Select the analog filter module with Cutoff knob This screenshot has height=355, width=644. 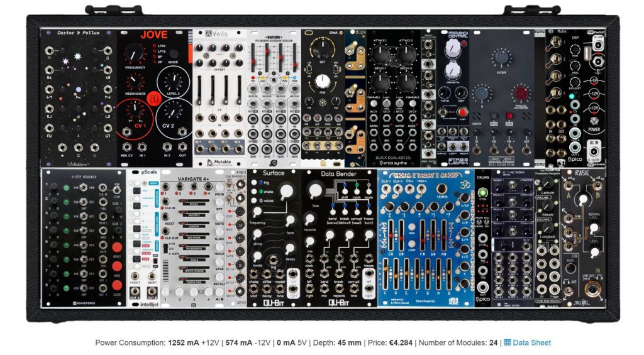click(x=501, y=98)
